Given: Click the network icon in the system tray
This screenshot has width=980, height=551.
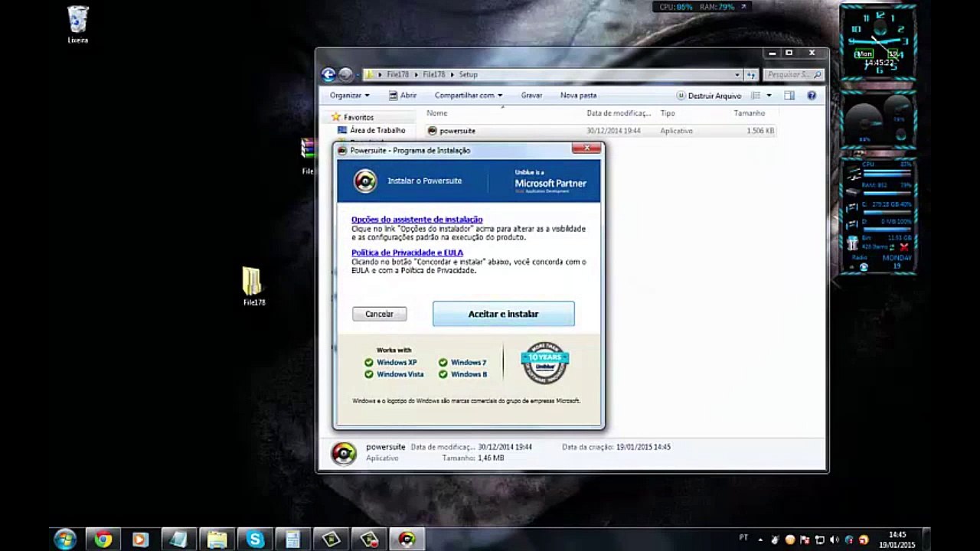Looking at the screenshot, I should [x=820, y=540].
